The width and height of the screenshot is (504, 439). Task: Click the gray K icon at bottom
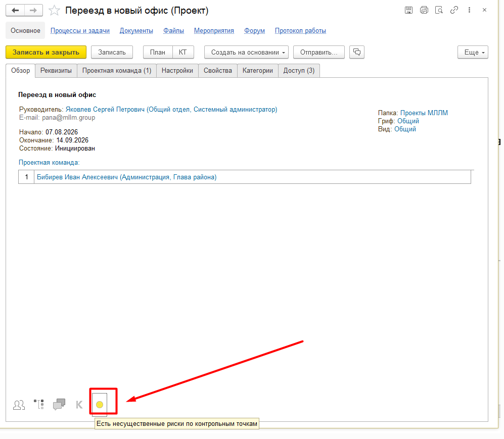pyautogui.click(x=79, y=405)
